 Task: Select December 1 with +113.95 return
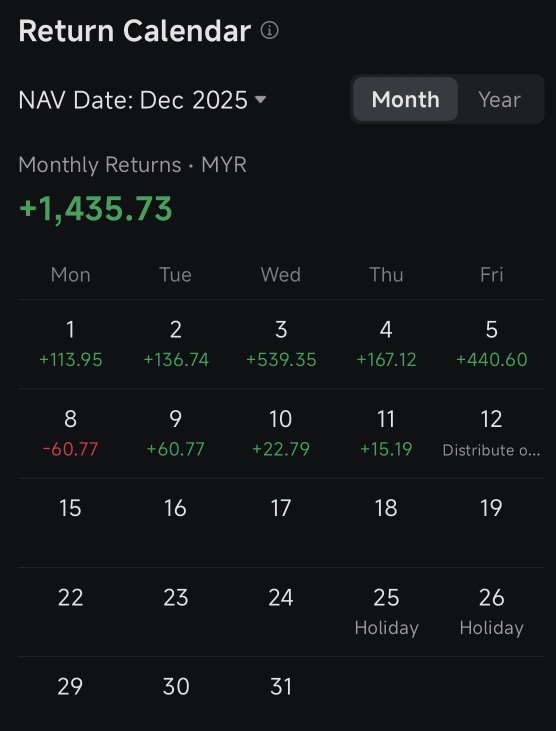click(70, 344)
